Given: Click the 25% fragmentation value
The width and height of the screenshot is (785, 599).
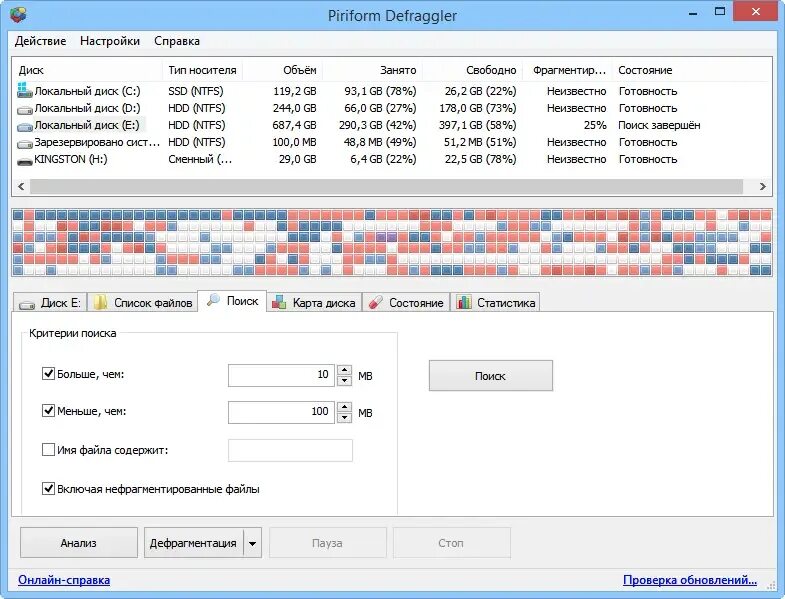Looking at the screenshot, I should click(595, 125).
